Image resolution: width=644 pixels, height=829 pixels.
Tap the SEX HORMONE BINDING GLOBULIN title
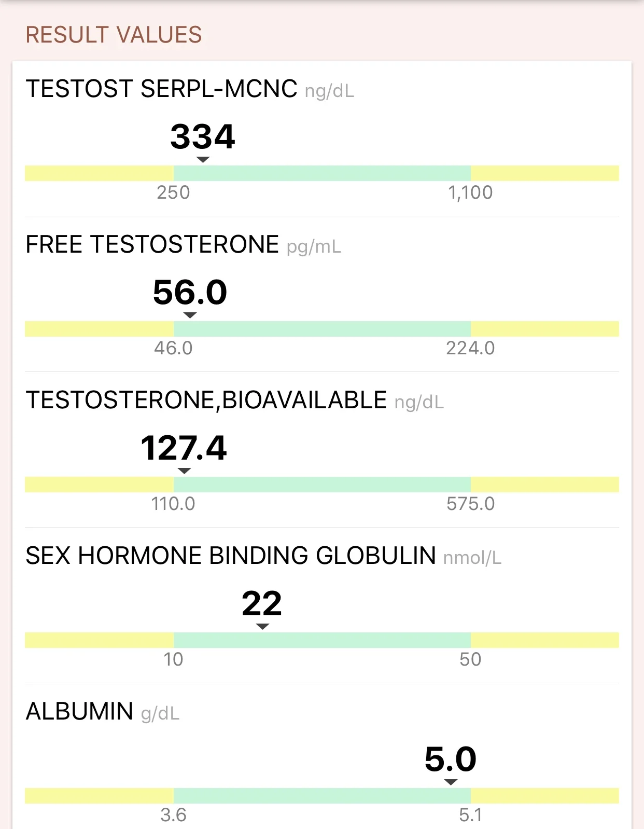pos(231,556)
